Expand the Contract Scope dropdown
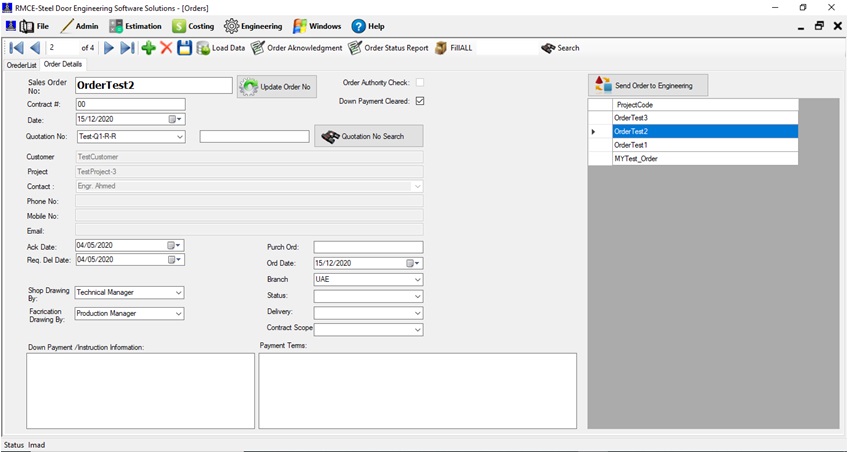 418,329
